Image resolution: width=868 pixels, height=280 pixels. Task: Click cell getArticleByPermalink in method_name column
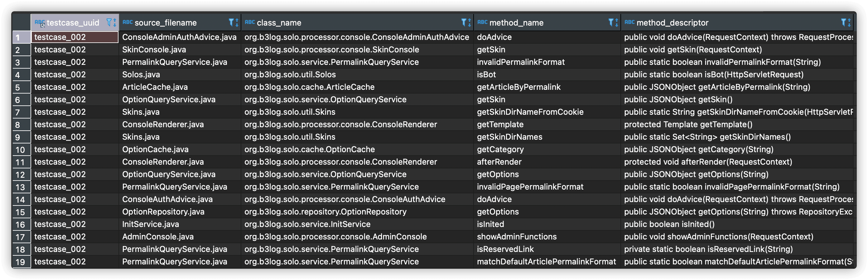pos(547,87)
